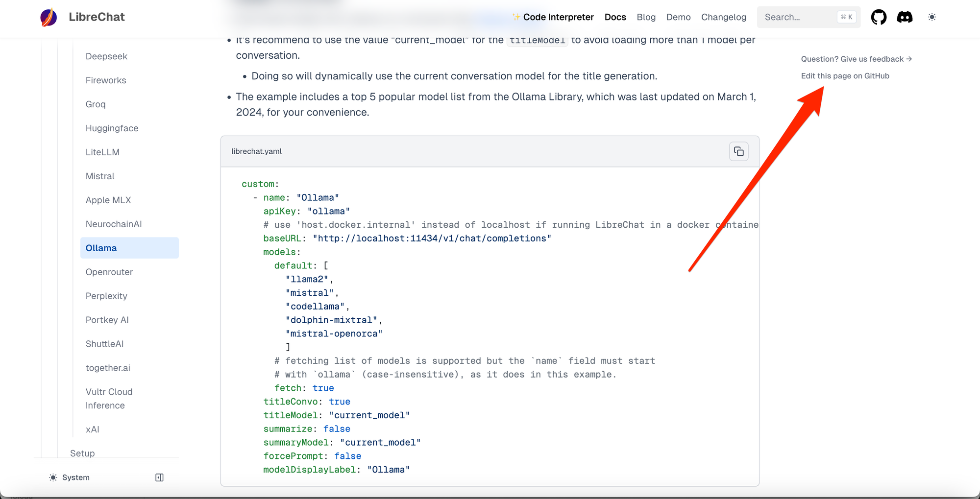Open the Vultr Cloud Inference page
This screenshot has height=499, width=980.
(x=109, y=398)
